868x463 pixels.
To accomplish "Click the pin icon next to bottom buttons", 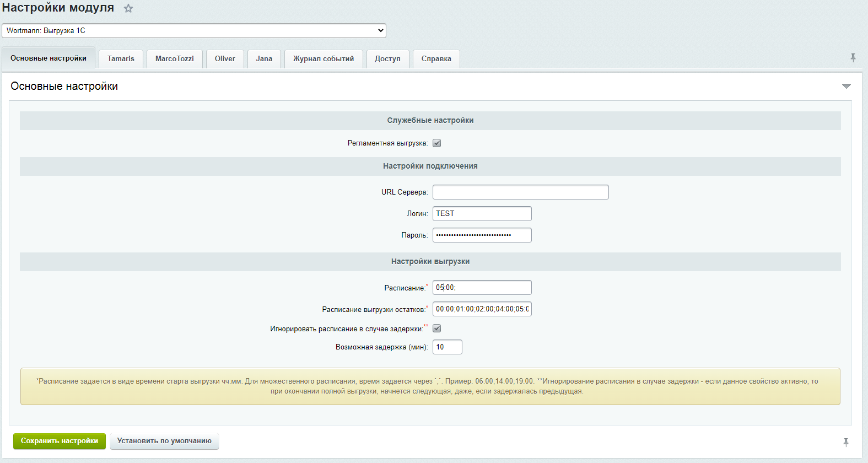I will pos(846,442).
